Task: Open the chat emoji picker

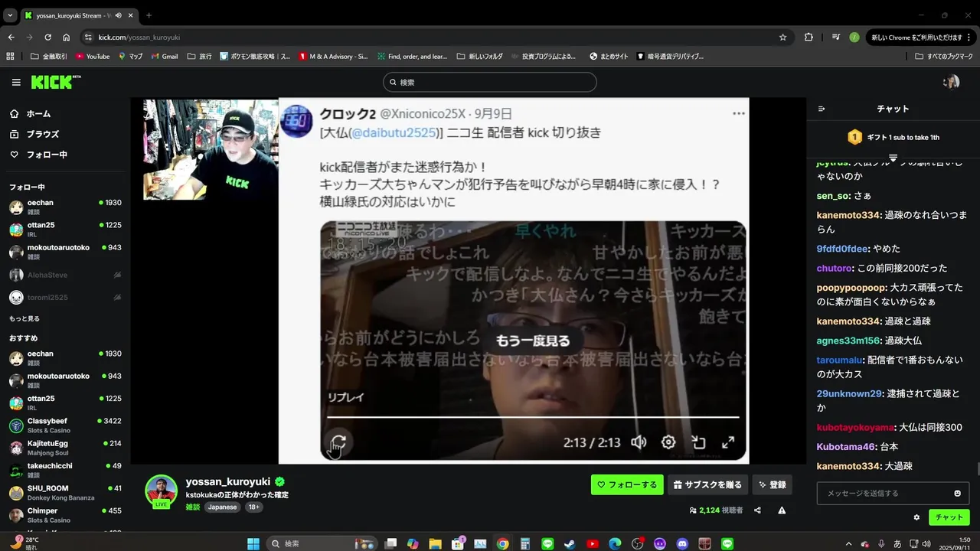Action: (x=957, y=494)
